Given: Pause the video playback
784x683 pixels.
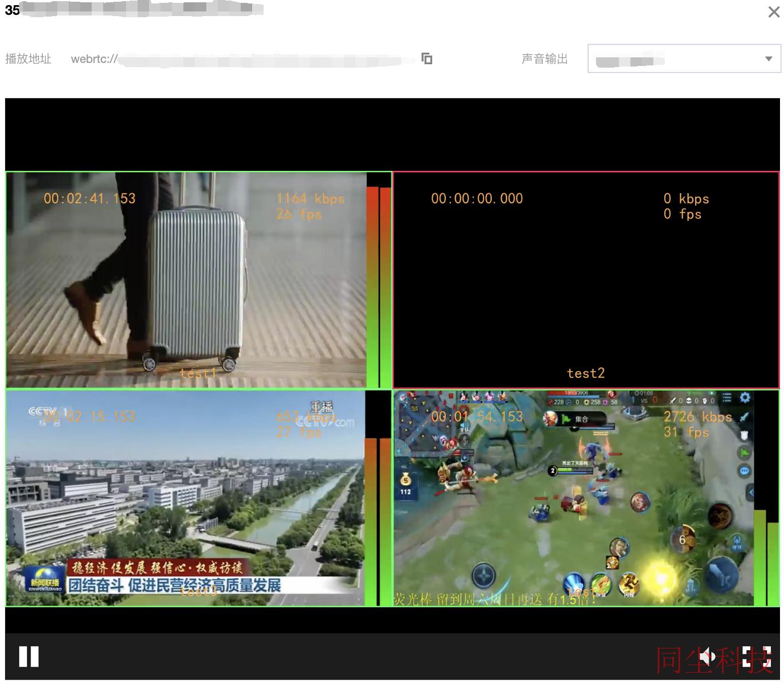Looking at the screenshot, I should click(x=29, y=657).
